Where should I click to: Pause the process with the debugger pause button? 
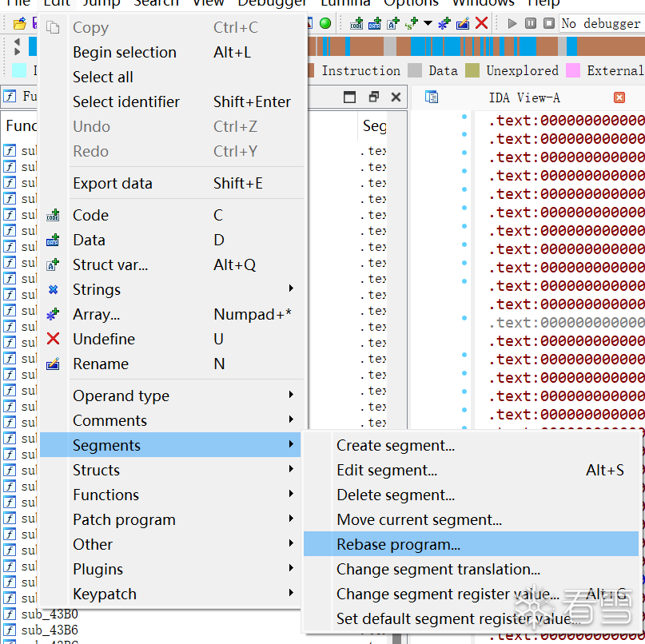point(531,23)
